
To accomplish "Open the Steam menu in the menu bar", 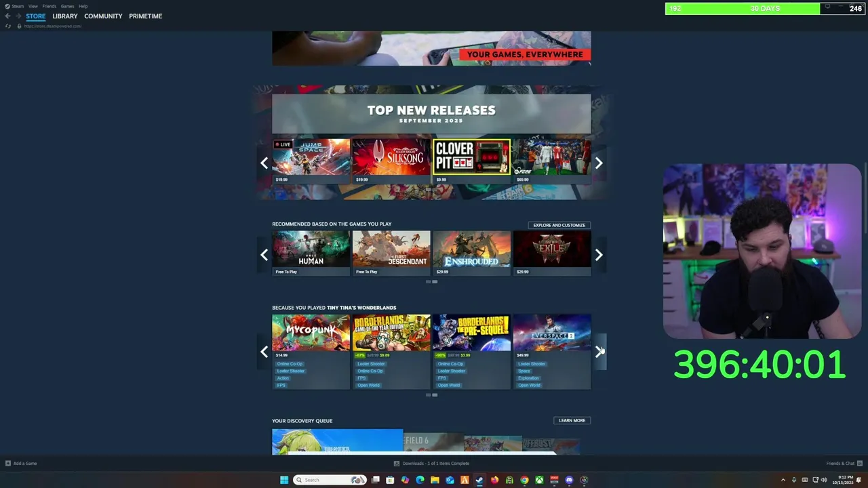I will coord(18,6).
